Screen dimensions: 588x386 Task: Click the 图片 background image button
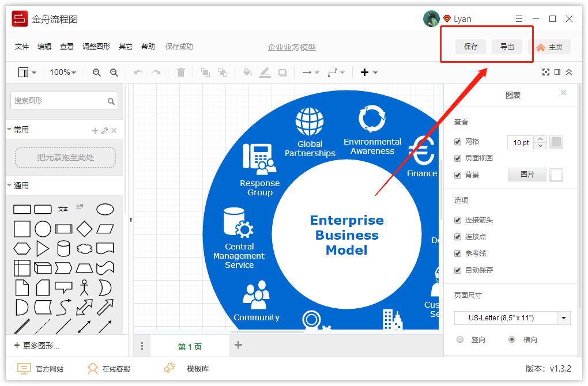tap(527, 175)
